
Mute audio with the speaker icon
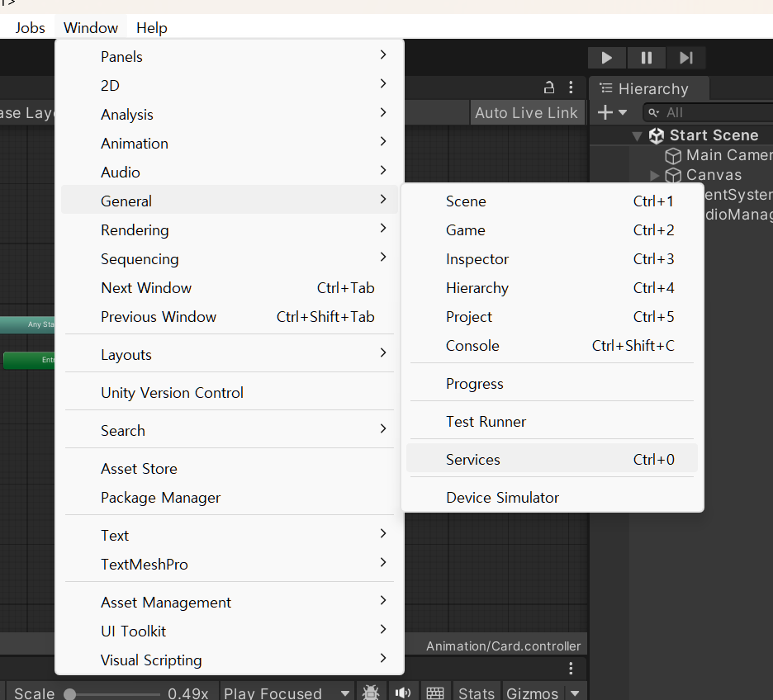click(403, 693)
